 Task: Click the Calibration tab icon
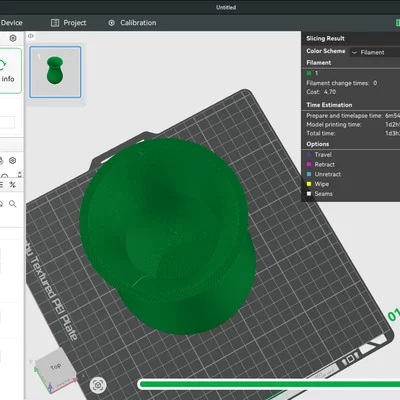pos(112,23)
